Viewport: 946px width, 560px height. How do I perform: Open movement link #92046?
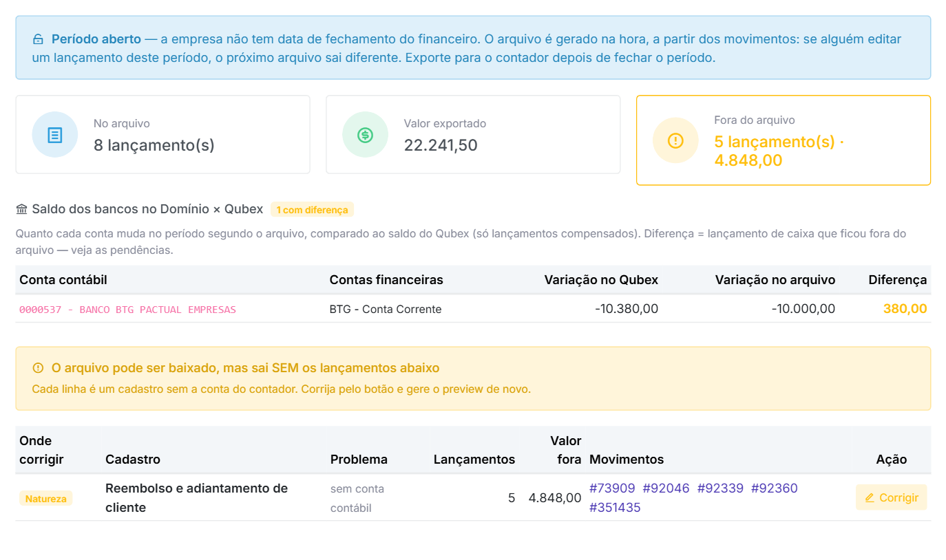click(x=666, y=488)
